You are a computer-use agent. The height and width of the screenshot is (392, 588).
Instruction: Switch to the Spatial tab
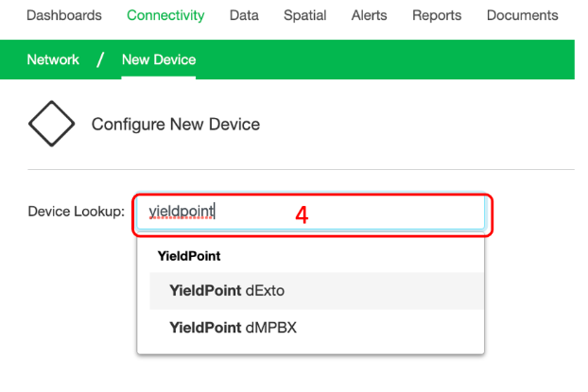[305, 15]
